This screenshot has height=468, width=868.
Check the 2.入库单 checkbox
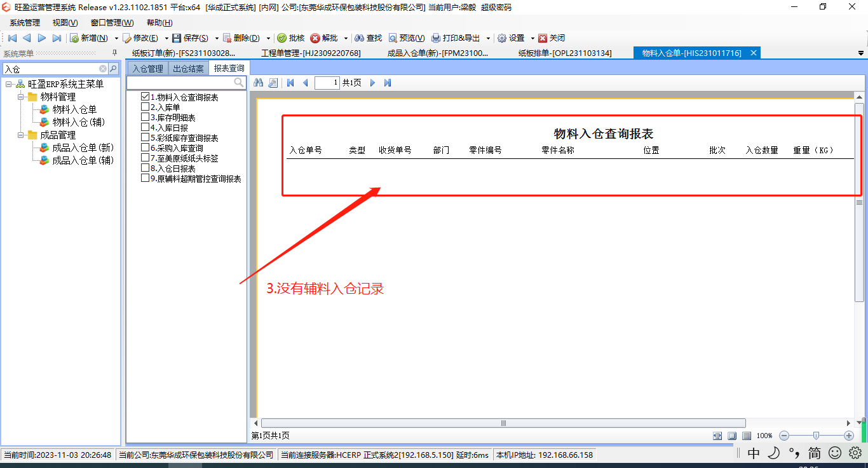pos(145,107)
